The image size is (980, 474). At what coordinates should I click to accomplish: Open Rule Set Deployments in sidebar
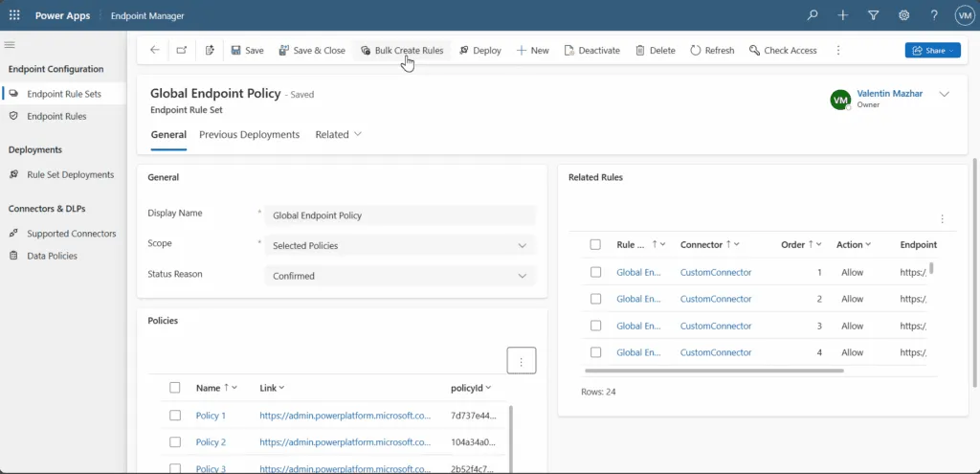pyautogui.click(x=64, y=175)
